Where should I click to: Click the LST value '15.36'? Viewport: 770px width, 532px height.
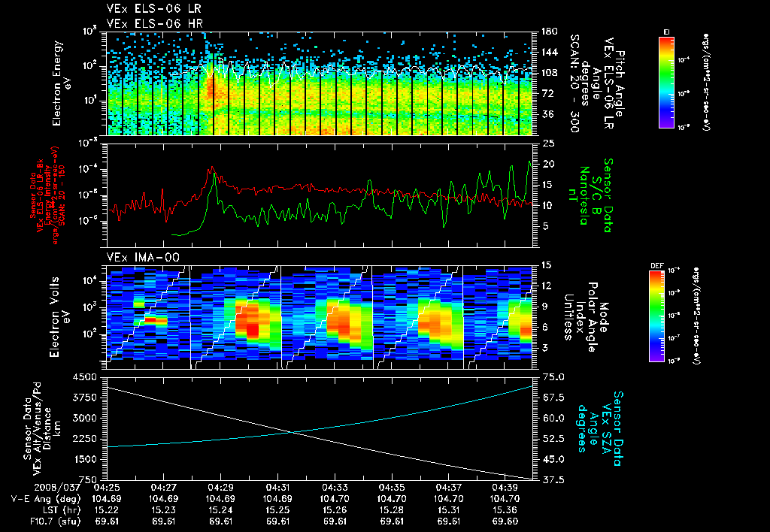point(505,510)
